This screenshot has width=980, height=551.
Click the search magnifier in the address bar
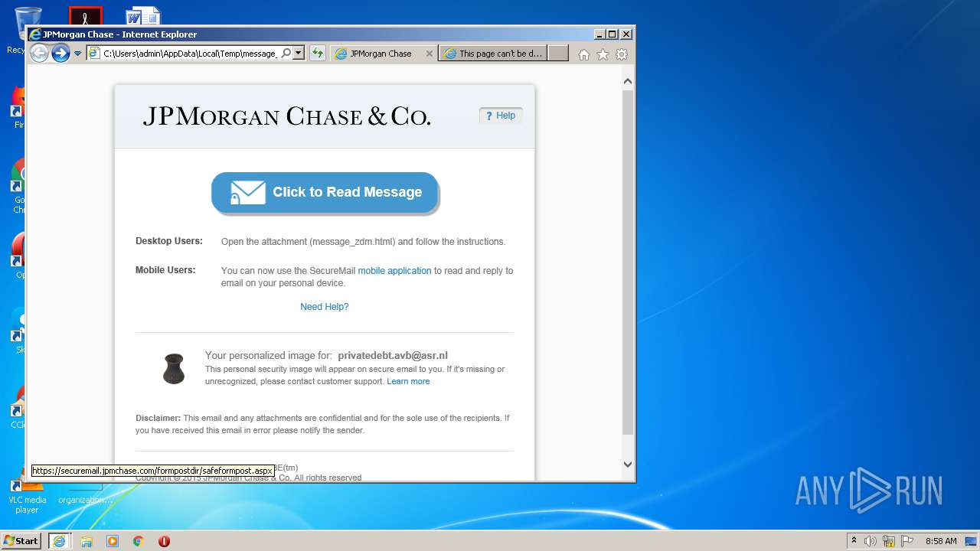286,53
